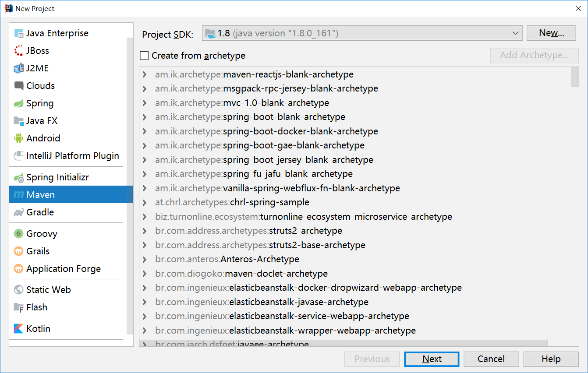Expand chrl-spring-sample node
Screen dimensions: 588x373
145,202
